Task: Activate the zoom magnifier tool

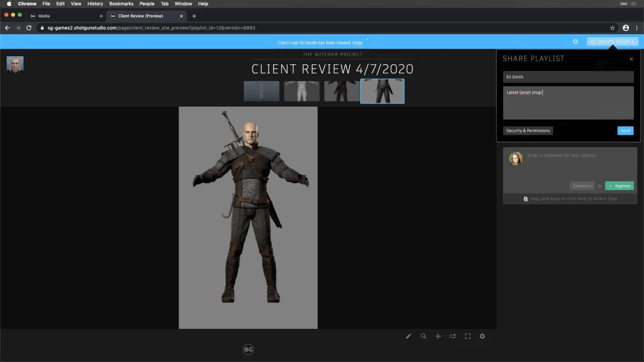Action: (x=424, y=336)
